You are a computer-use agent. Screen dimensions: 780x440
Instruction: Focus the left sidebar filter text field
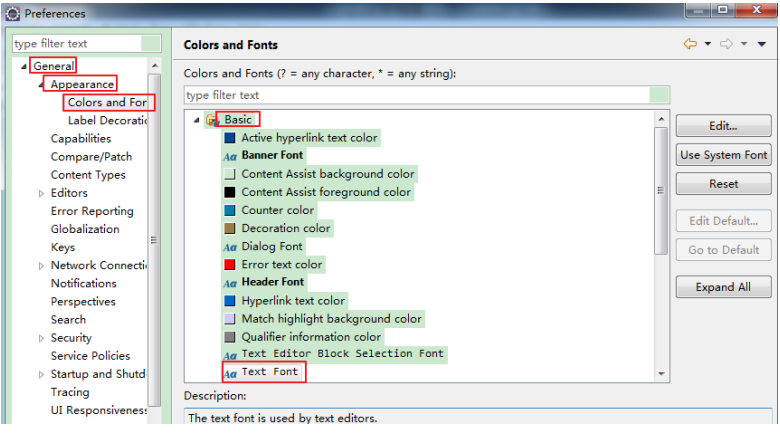pos(87,44)
